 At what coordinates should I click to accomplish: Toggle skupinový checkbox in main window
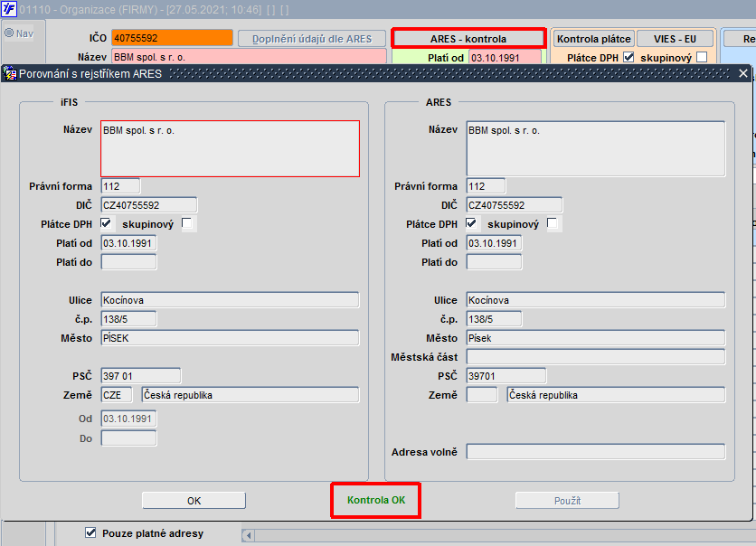(x=702, y=57)
